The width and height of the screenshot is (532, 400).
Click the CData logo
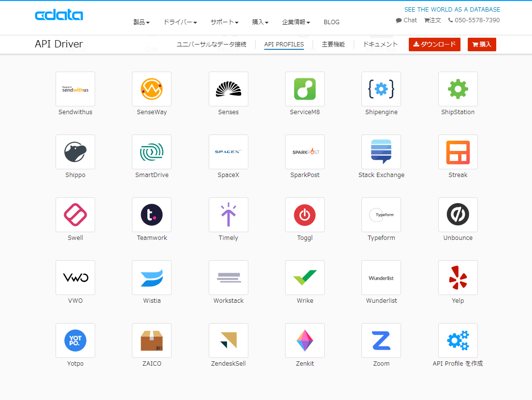tap(58, 15)
